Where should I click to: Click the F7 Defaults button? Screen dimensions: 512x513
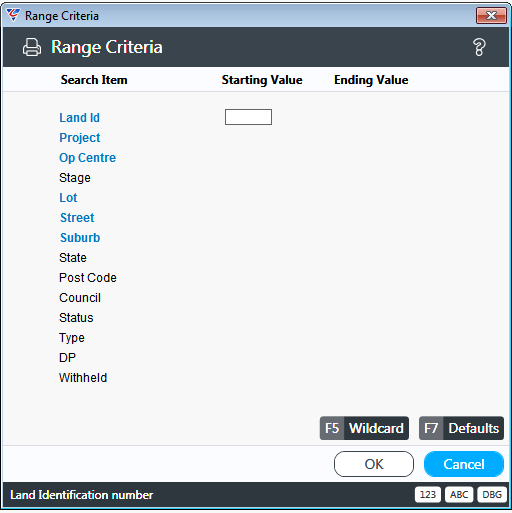[x=461, y=428]
